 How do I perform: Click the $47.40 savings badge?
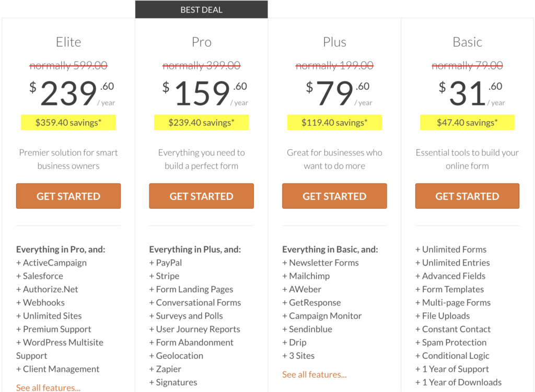[467, 122]
